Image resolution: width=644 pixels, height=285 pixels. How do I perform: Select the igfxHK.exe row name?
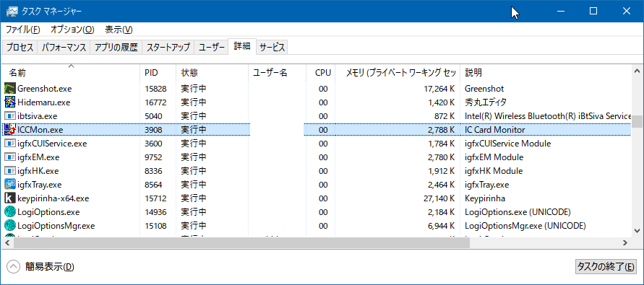click(x=38, y=171)
